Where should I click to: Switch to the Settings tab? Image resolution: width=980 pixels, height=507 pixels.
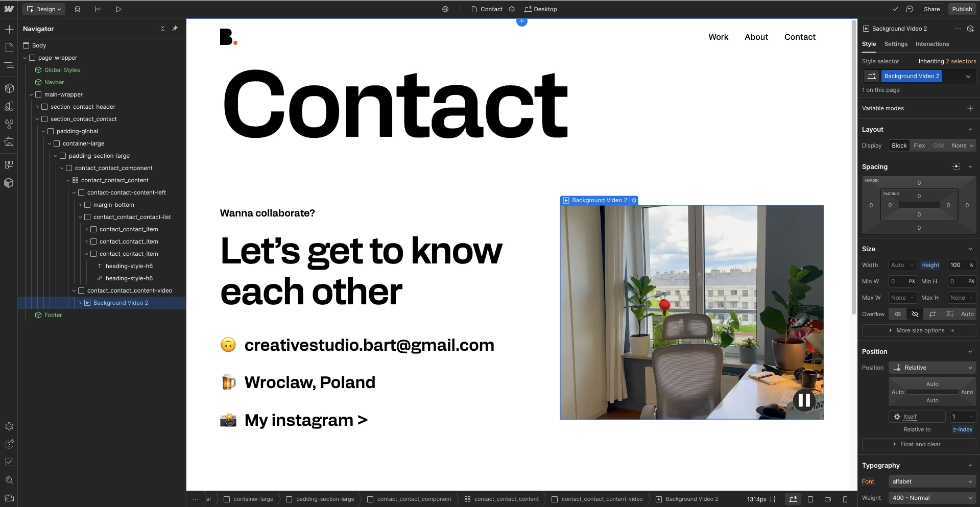point(896,44)
